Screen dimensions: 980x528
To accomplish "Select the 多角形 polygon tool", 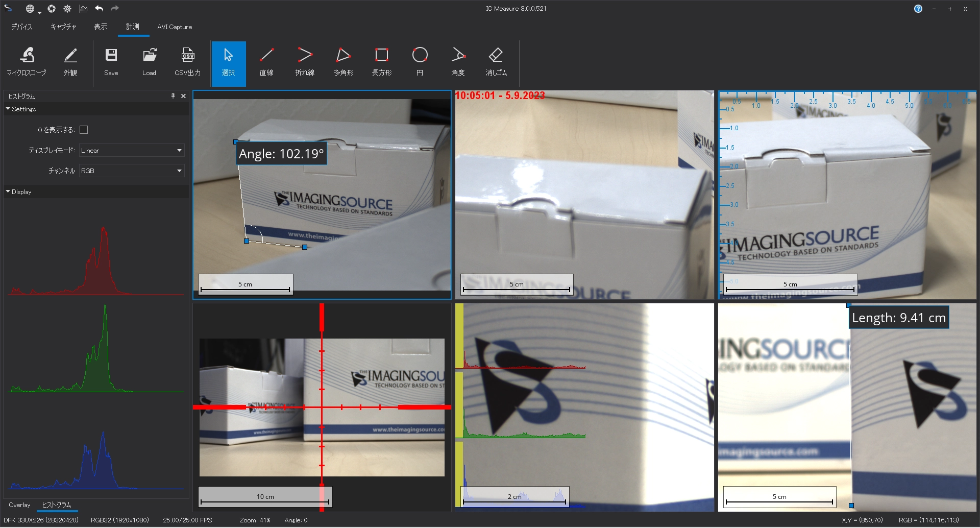I will click(x=344, y=63).
